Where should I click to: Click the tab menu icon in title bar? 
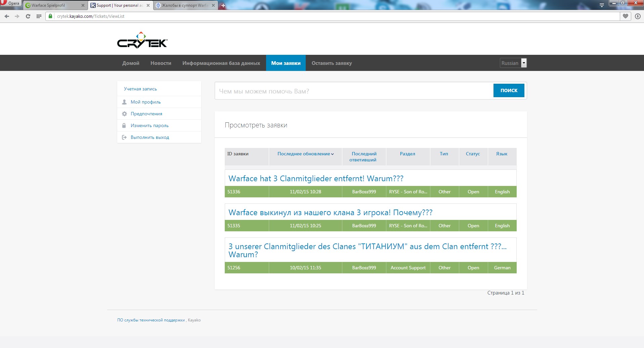click(x=602, y=5)
